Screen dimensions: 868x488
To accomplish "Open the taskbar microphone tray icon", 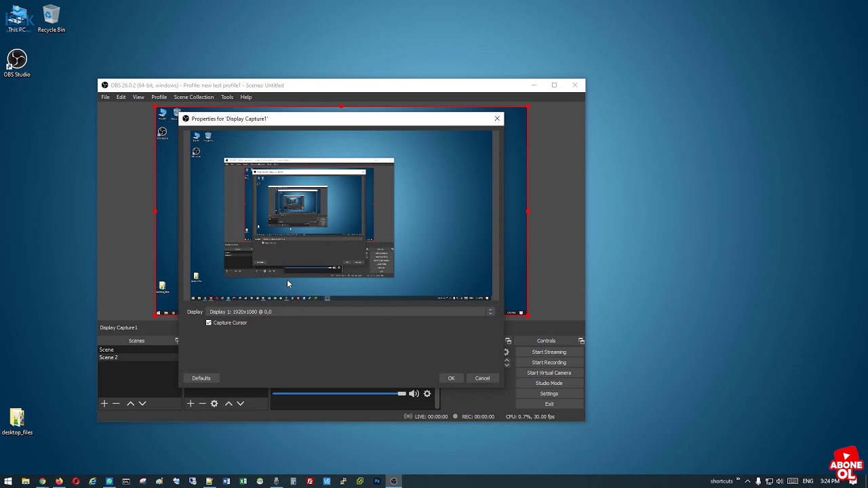I will [758, 481].
